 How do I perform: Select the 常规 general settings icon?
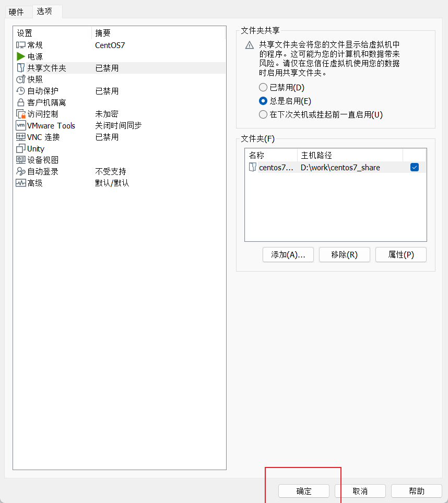(x=21, y=45)
